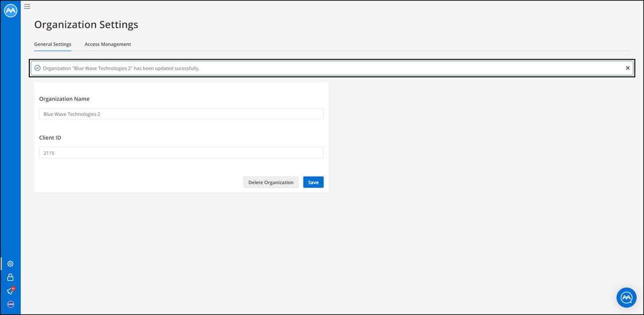Open the chat widget bubble

(x=627, y=298)
